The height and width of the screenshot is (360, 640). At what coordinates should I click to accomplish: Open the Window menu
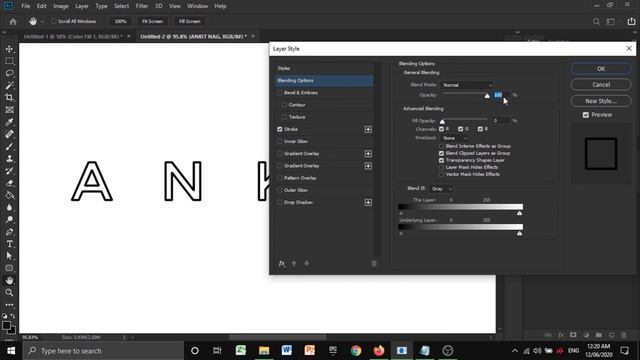(x=198, y=6)
